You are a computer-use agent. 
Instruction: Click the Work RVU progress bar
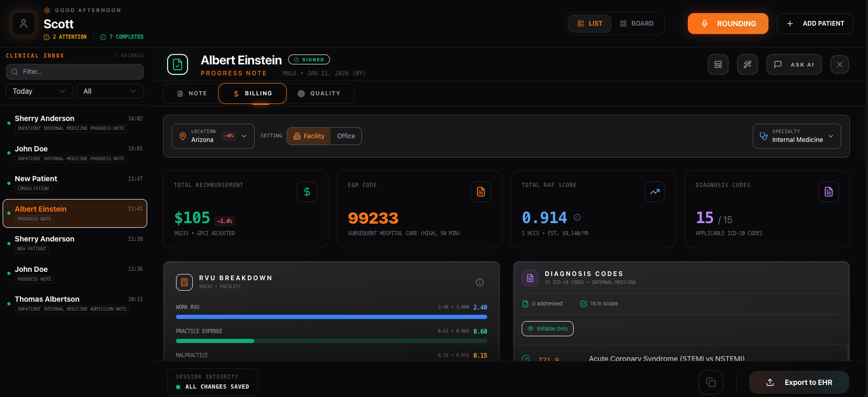pos(331,317)
